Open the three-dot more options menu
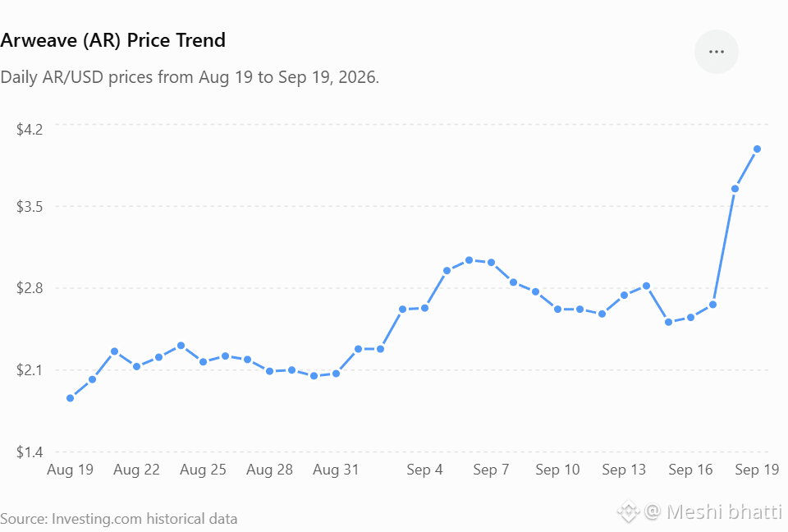This screenshot has width=788, height=532. [716, 52]
